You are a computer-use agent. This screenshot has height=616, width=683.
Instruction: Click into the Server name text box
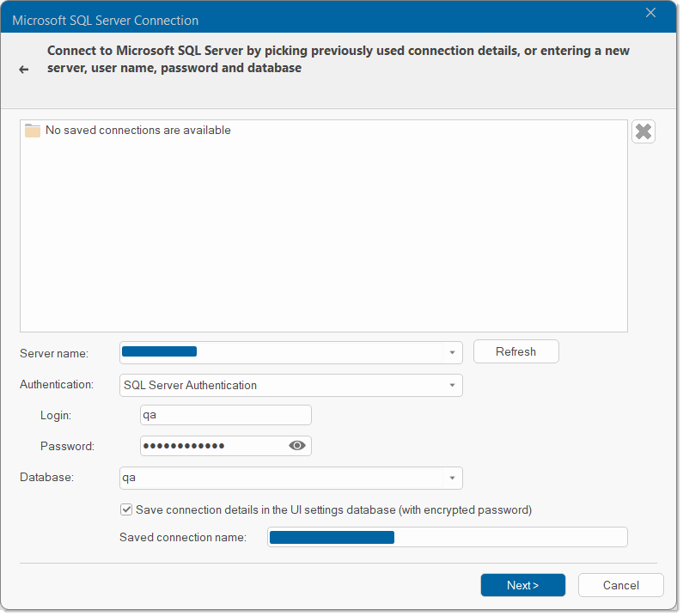pos(283,354)
